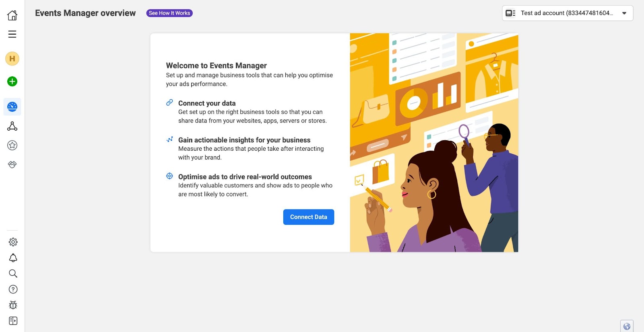
Task: Click the ad account icon beside Test ad account
Action: coord(510,13)
